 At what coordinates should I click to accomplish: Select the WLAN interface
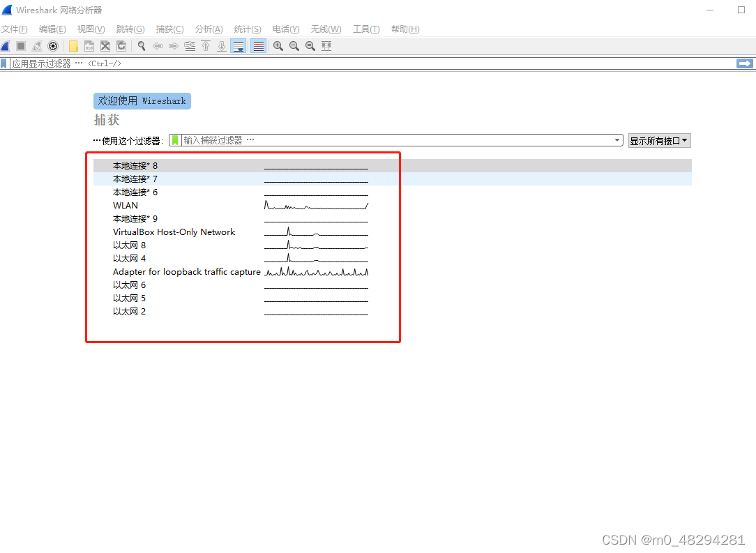tap(393, 206)
